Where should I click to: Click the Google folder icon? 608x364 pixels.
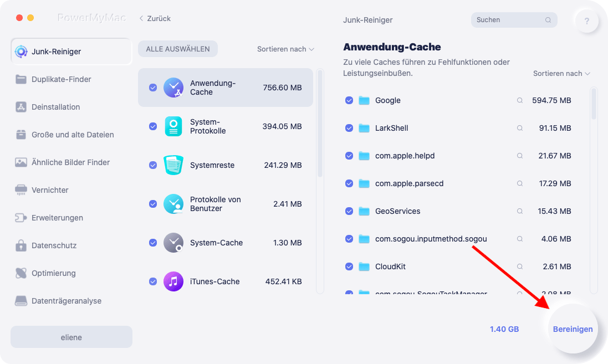point(364,100)
